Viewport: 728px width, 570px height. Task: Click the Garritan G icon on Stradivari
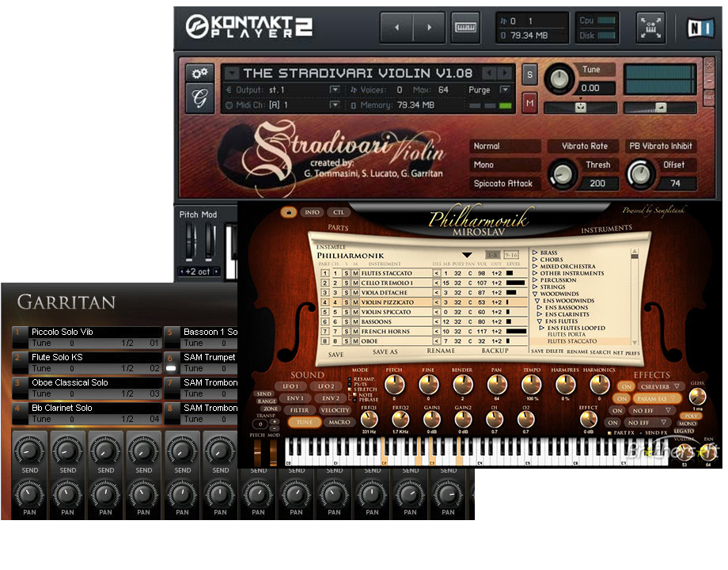coord(199,98)
